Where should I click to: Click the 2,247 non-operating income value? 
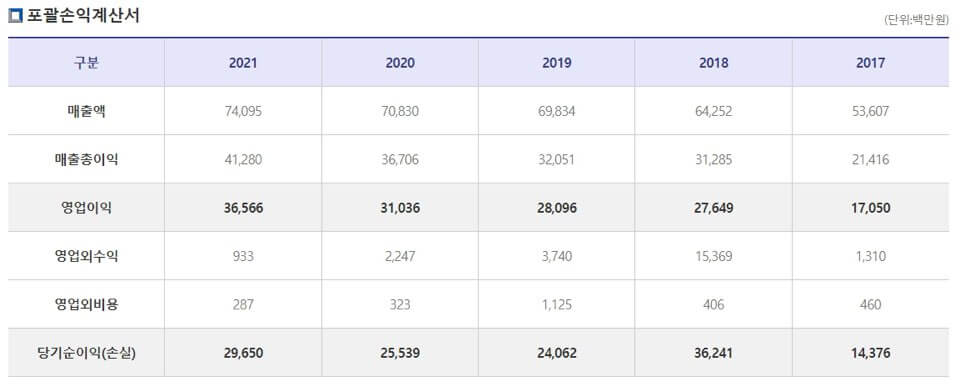click(x=400, y=256)
